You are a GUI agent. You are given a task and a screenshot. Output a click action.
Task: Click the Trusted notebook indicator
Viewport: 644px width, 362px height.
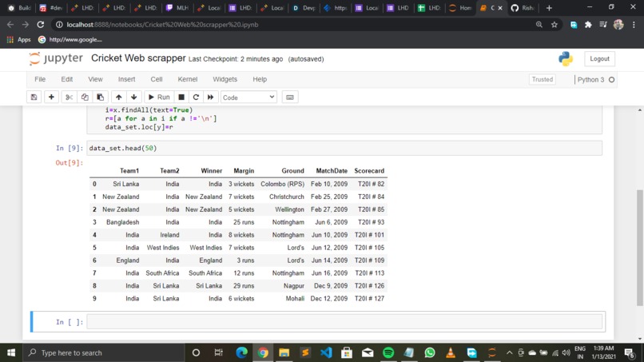point(543,79)
